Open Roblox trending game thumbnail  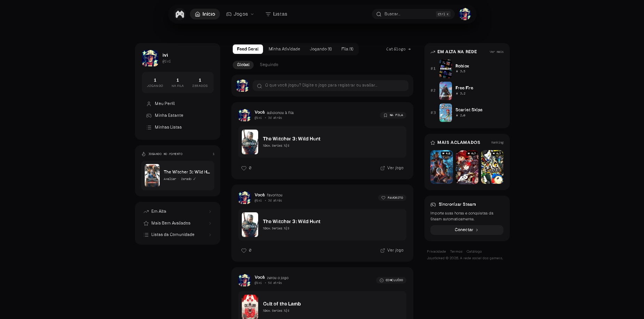click(x=445, y=69)
